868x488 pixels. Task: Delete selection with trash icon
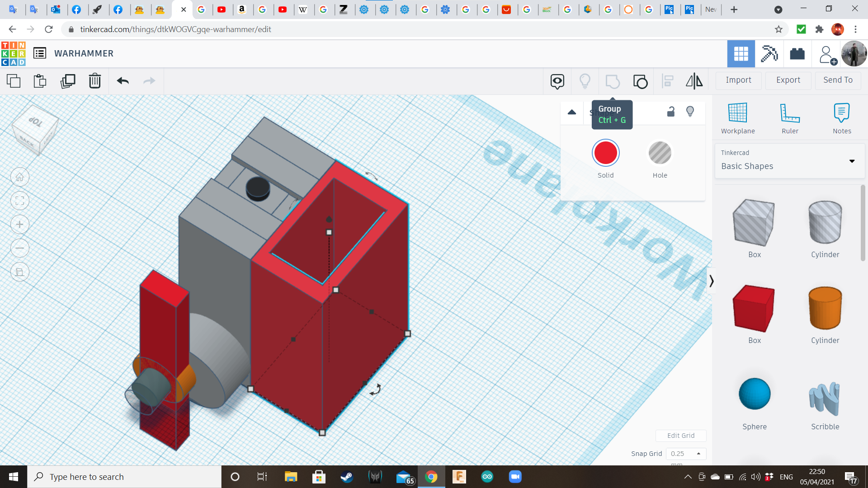pos(95,81)
